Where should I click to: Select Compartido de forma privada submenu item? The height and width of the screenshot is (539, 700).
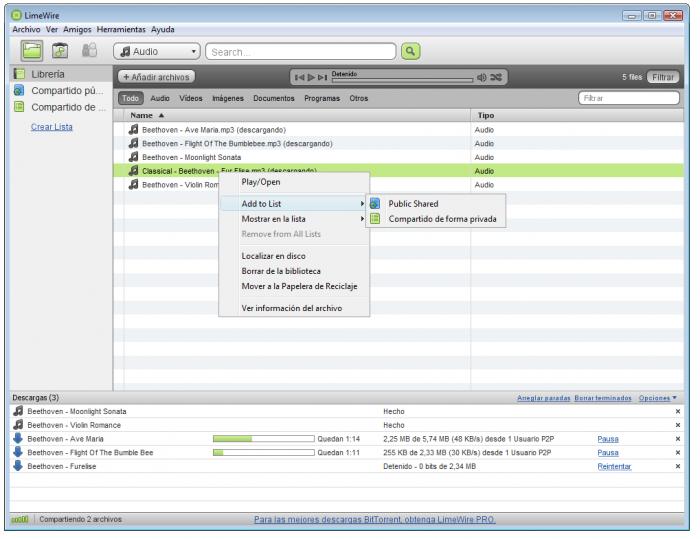click(x=442, y=219)
